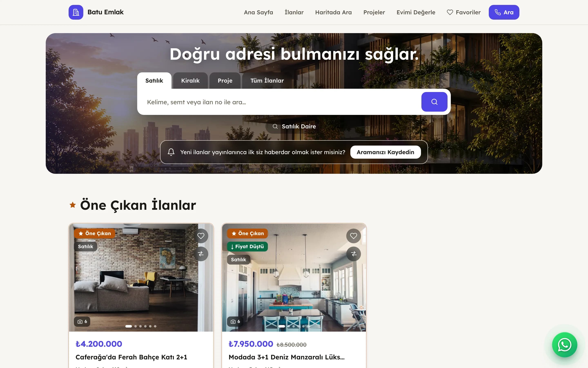Click the Fiyat Düştü badge
Image resolution: width=588 pixels, height=368 pixels.
(247, 247)
